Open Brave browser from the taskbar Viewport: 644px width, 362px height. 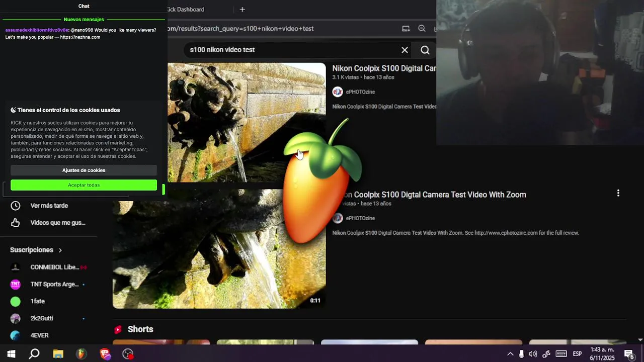tap(105, 354)
